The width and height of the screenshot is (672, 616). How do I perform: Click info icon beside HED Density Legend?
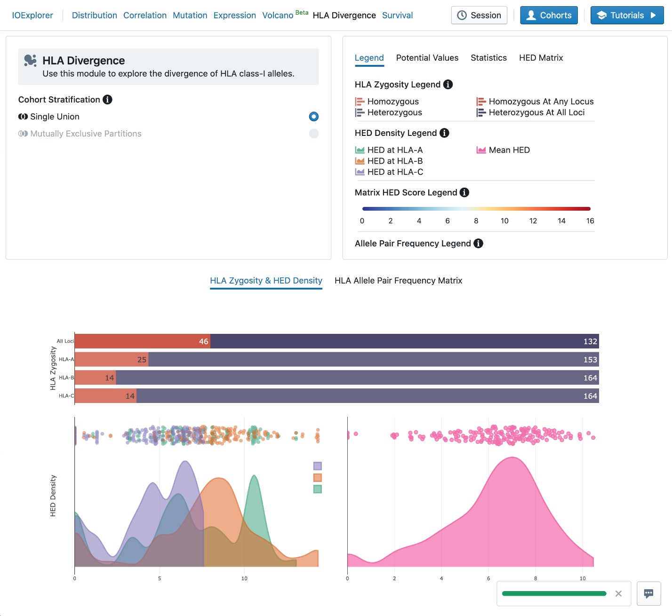pyautogui.click(x=444, y=133)
